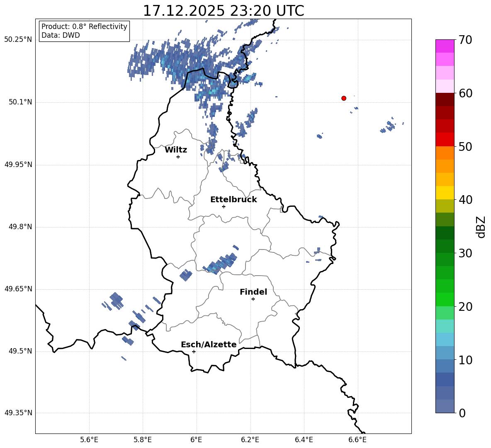Click the cross marker below Findel
The width and height of the screenshot is (491, 448).
tap(253, 299)
